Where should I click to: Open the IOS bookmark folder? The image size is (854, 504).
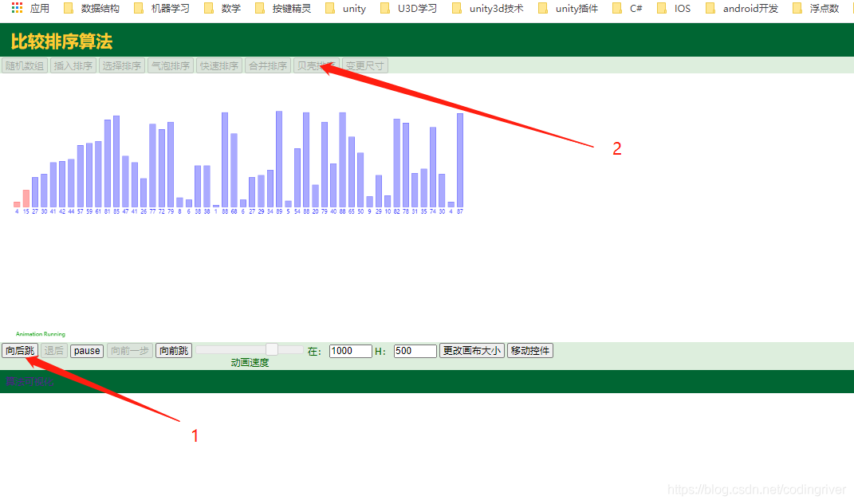pos(675,8)
